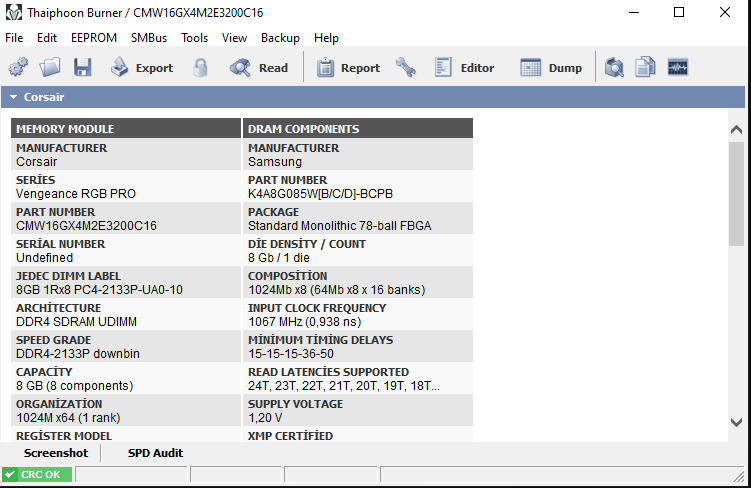Viewport: 751px width, 488px height.
Task: Select the Vengeance RGB PRO series value
Action: (76, 193)
